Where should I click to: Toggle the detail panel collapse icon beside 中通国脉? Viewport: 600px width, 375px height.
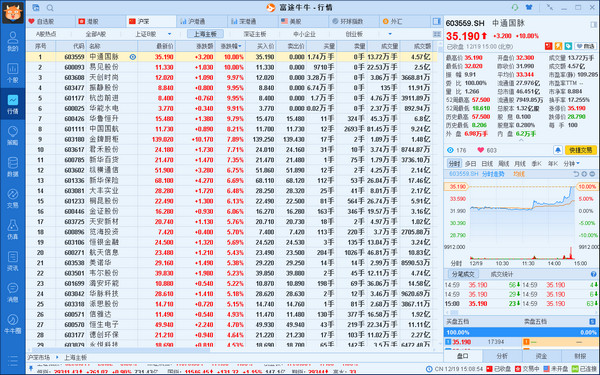coord(593,24)
